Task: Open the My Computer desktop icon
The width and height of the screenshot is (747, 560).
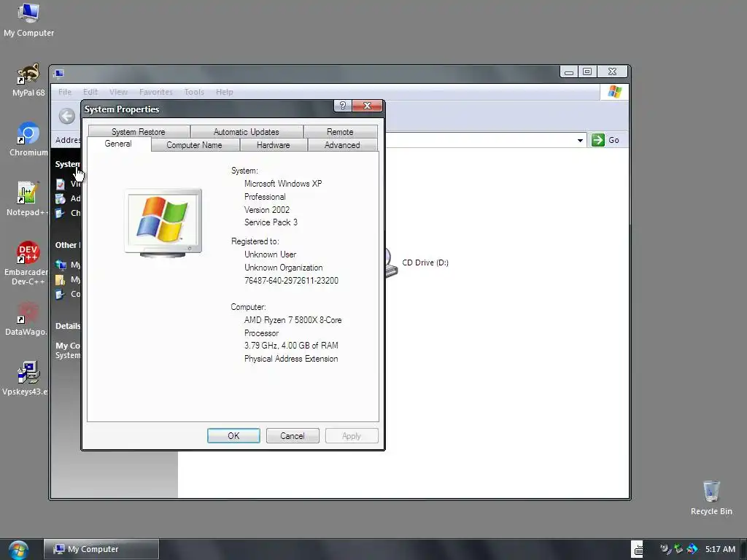Action: tap(28, 20)
